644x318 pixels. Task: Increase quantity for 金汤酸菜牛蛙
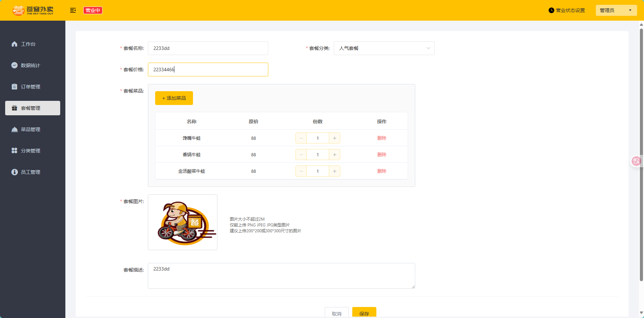(x=334, y=171)
